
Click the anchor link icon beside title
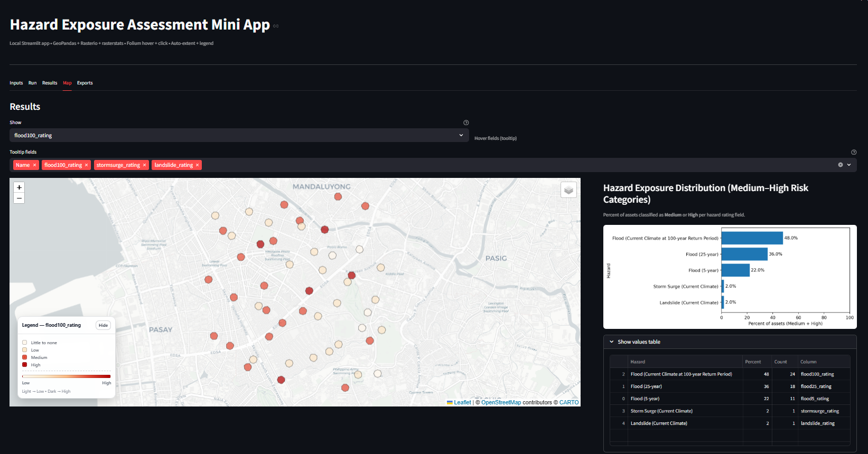[276, 26]
